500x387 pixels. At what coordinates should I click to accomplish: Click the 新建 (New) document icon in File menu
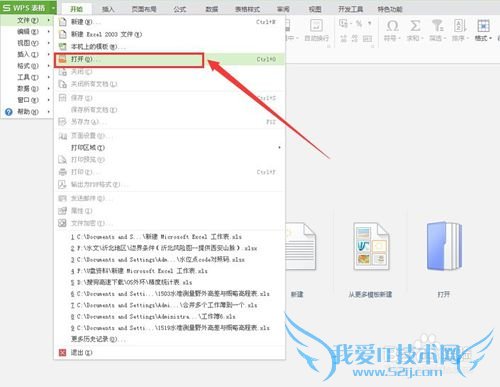click(x=63, y=22)
